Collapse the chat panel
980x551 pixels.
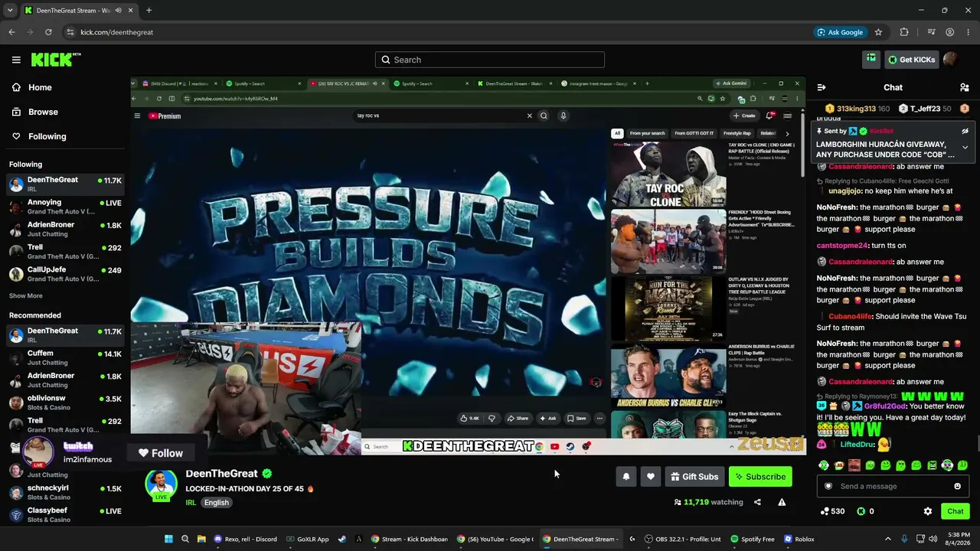pos(821,87)
